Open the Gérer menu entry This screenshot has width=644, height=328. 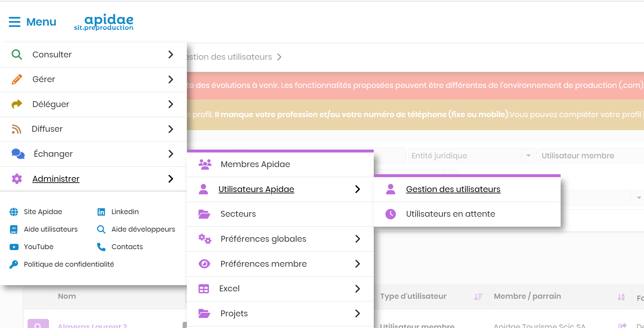[93, 80]
